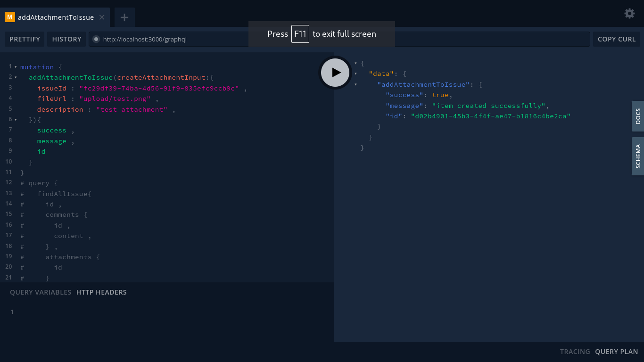This screenshot has height=362, width=644.
Task: Collapse the root object in the response
Action: click(x=356, y=63)
